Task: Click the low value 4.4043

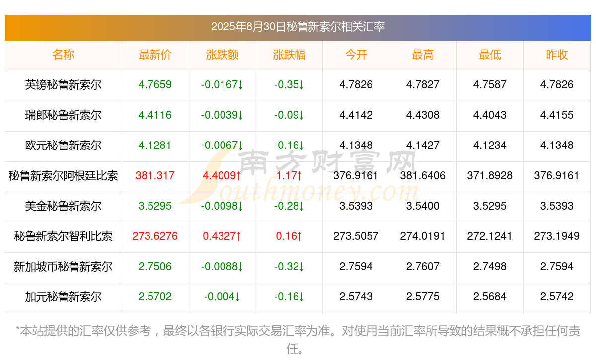Action: coord(490,115)
